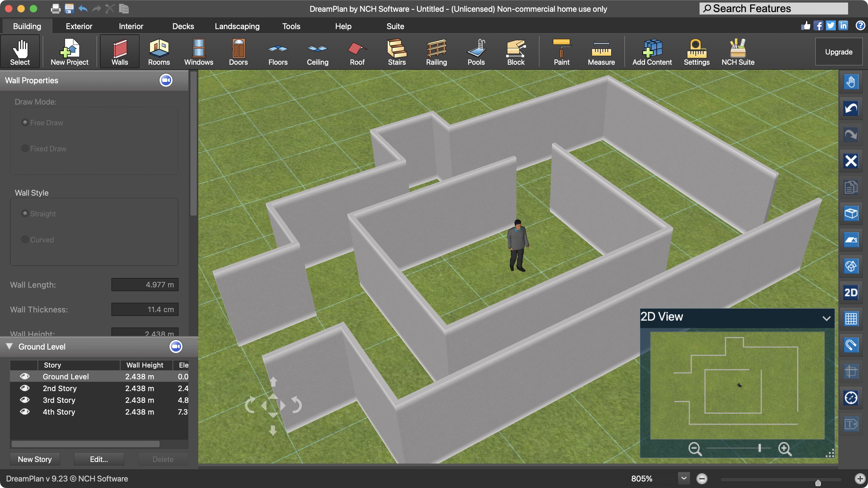
Task: Click the grid toggle in right sidebar
Action: pyautogui.click(x=850, y=319)
